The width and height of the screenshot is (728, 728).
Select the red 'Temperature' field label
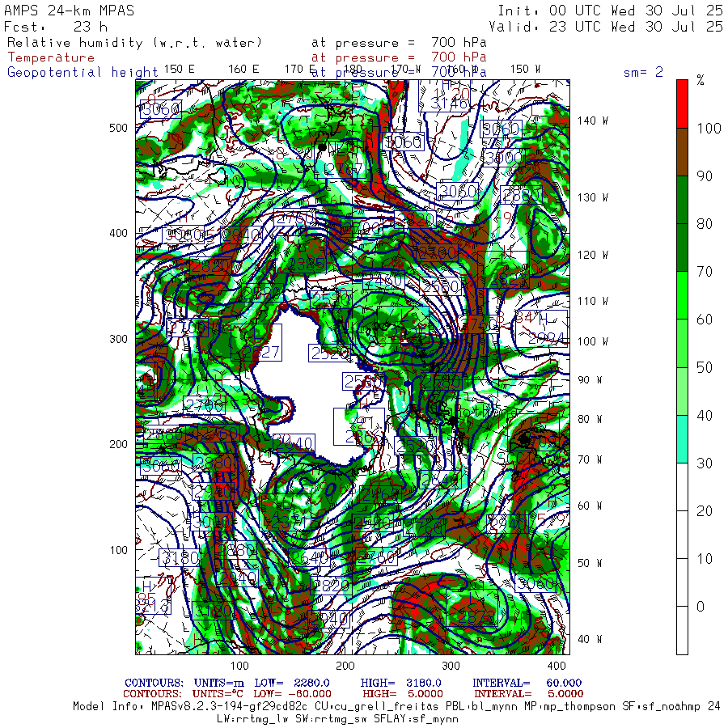(x=51, y=57)
